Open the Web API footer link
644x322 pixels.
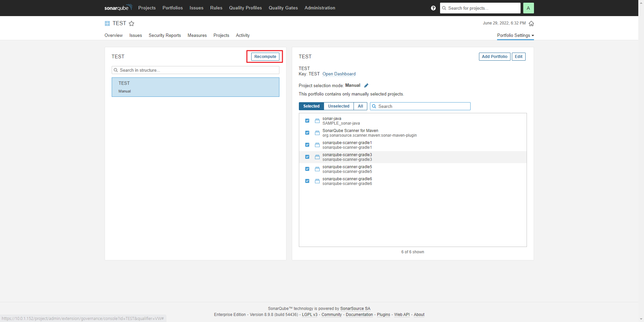click(402, 315)
